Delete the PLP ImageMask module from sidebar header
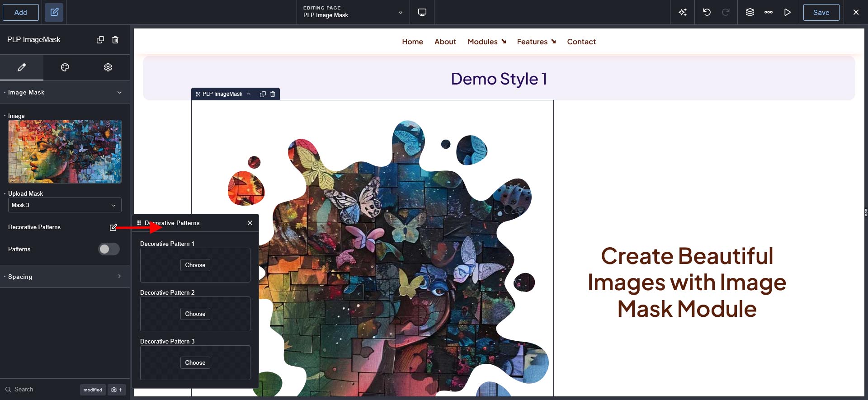This screenshot has height=400, width=868. (x=115, y=40)
